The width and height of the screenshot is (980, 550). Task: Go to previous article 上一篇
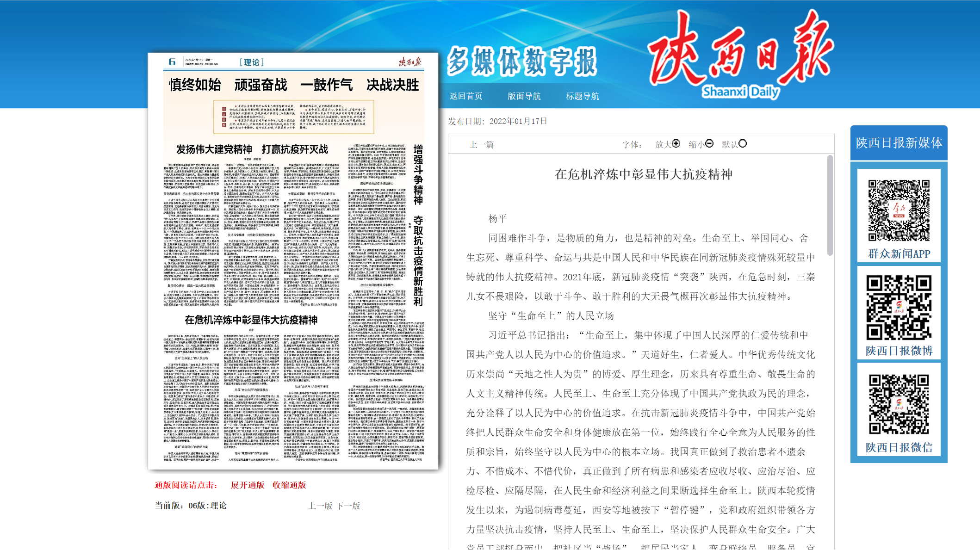click(482, 145)
